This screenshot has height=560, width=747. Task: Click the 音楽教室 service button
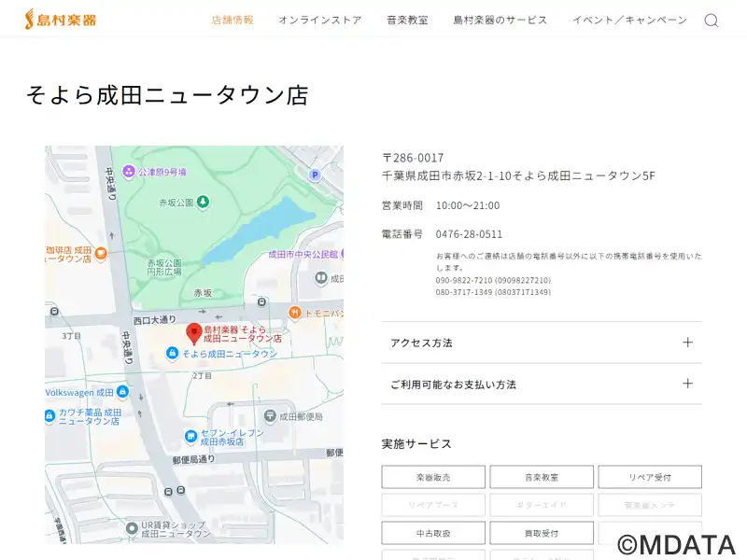(x=542, y=477)
